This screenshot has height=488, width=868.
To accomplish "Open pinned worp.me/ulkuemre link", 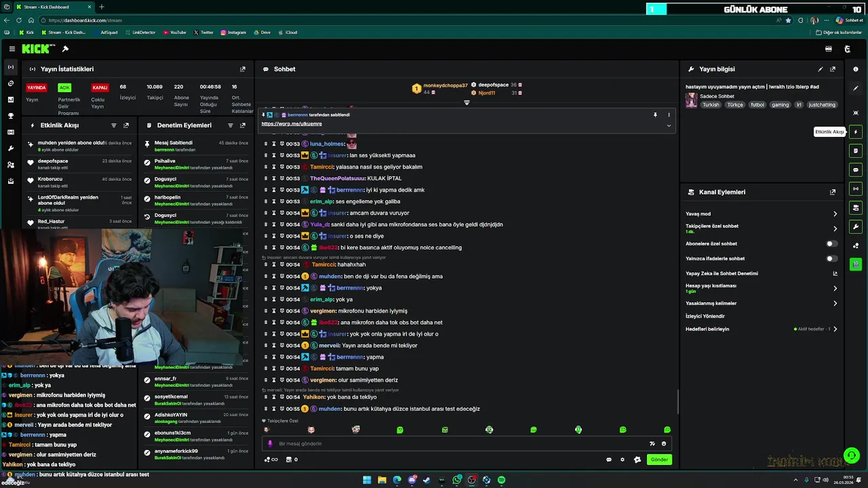I will pos(292,124).
